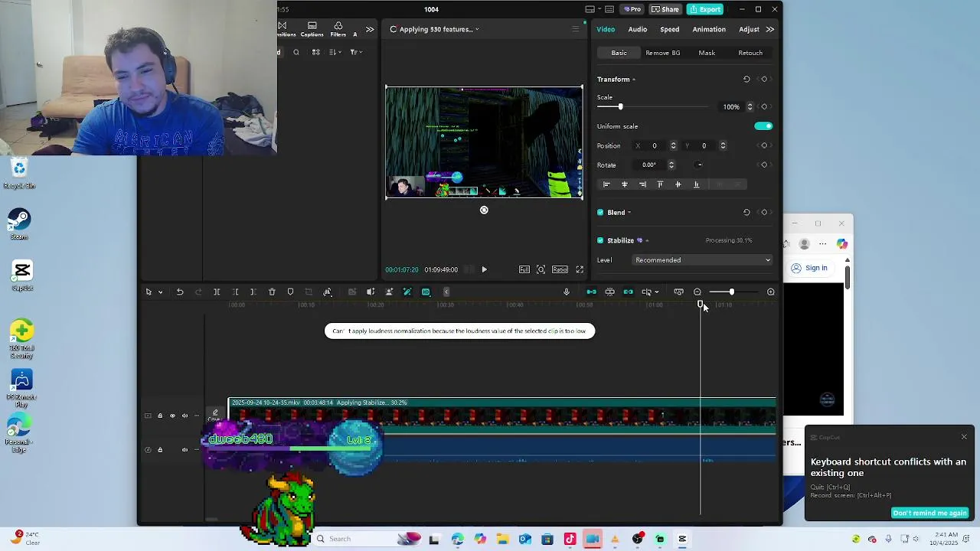Switch to the Speed tab
Image resolution: width=980 pixels, height=551 pixels.
point(670,29)
